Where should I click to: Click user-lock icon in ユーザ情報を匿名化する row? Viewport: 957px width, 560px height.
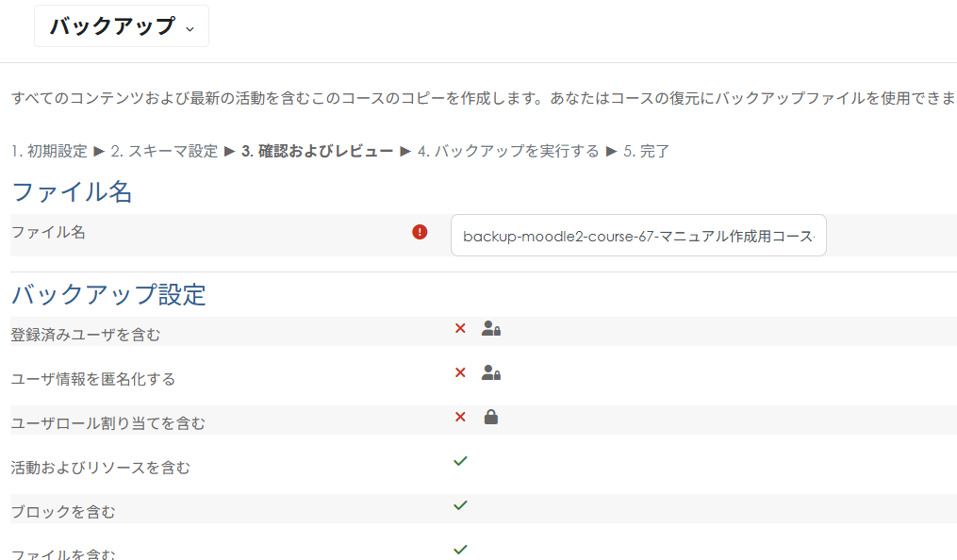(x=490, y=372)
